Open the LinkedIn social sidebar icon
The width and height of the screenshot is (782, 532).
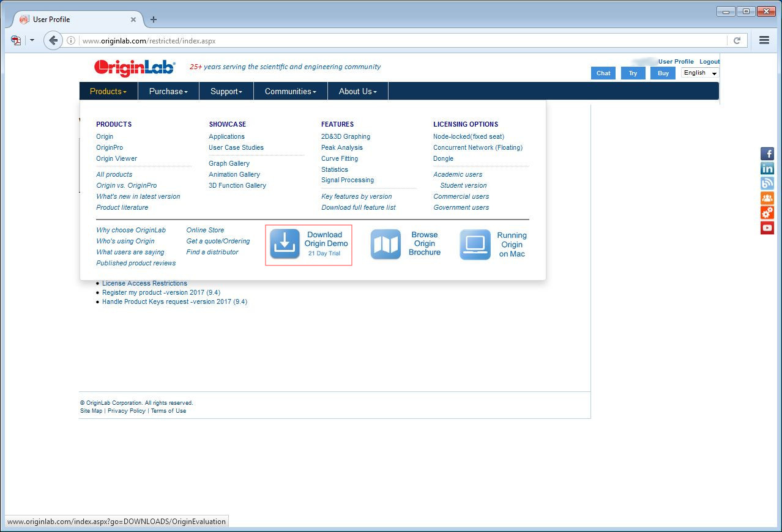(x=767, y=169)
